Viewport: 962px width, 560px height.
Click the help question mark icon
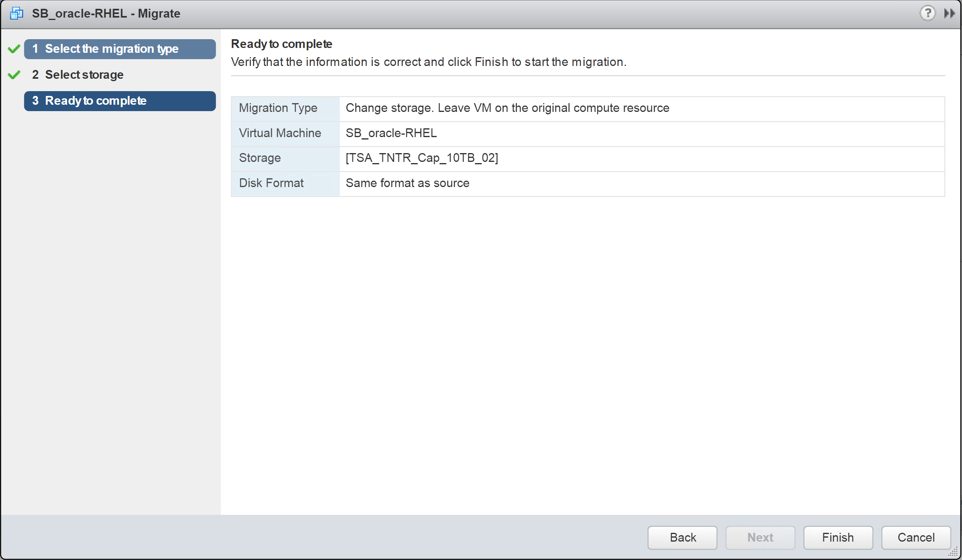[x=927, y=14]
